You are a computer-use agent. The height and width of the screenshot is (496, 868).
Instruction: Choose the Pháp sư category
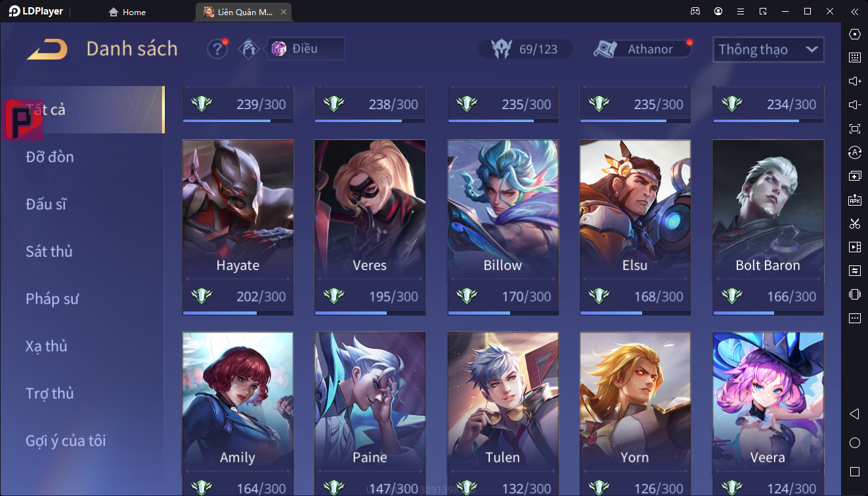tap(53, 299)
